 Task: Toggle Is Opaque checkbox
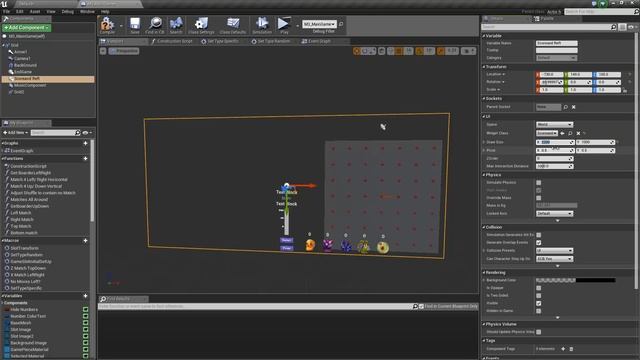(x=539, y=288)
